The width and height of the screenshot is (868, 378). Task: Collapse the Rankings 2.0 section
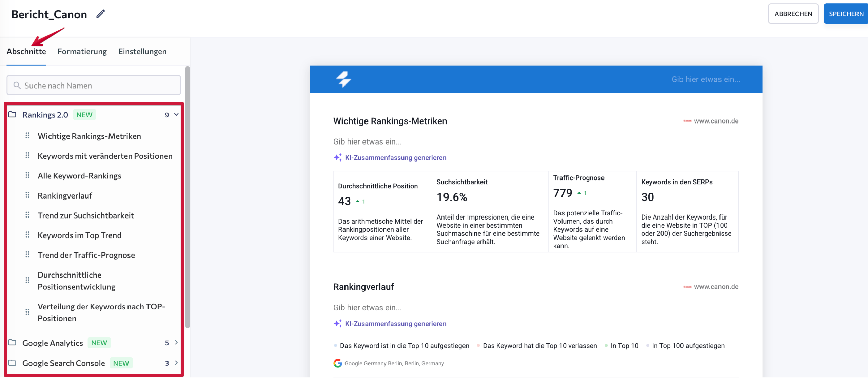pyautogui.click(x=176, y=115)
